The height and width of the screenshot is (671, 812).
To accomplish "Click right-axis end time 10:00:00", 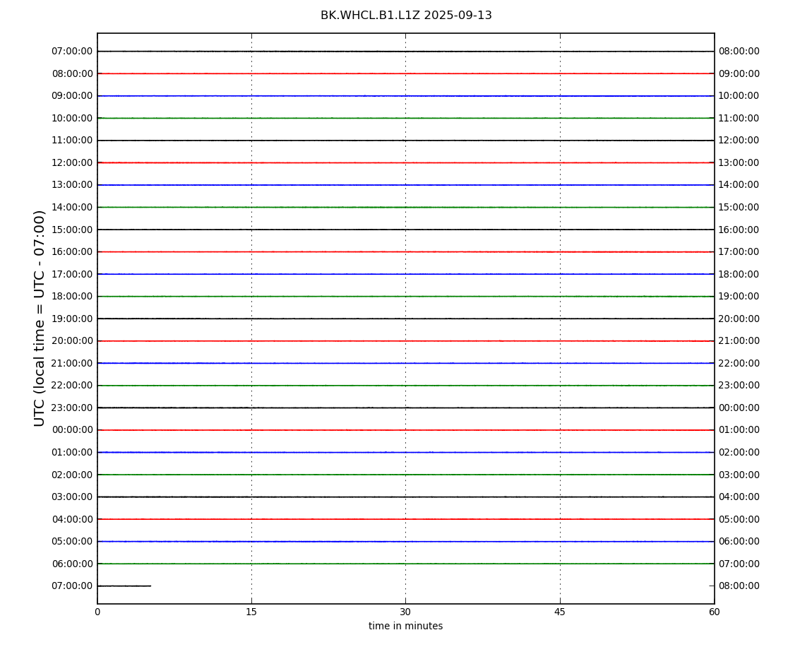I will [739, 96].
